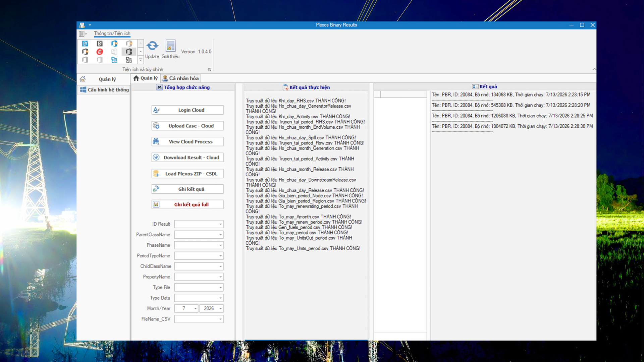Select the highlighted dark Office skin
This screenshot has height=362, width=644.
coord(129,52)
